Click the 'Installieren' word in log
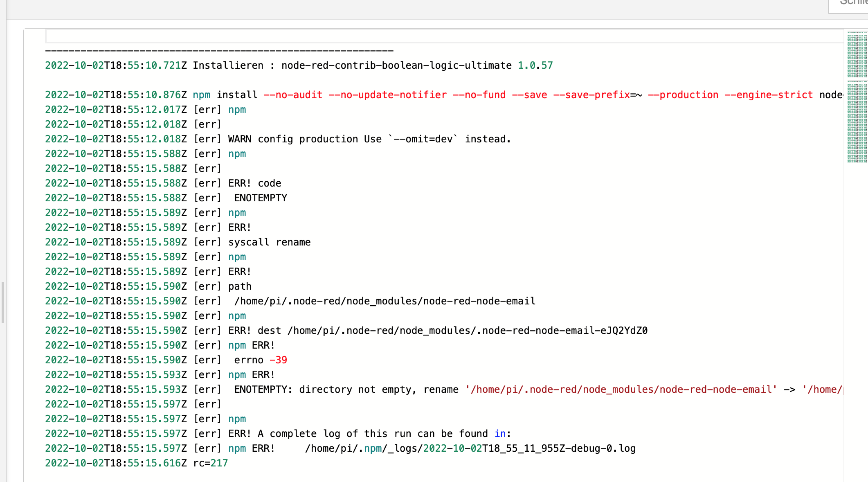 click(x=228, y=65)
